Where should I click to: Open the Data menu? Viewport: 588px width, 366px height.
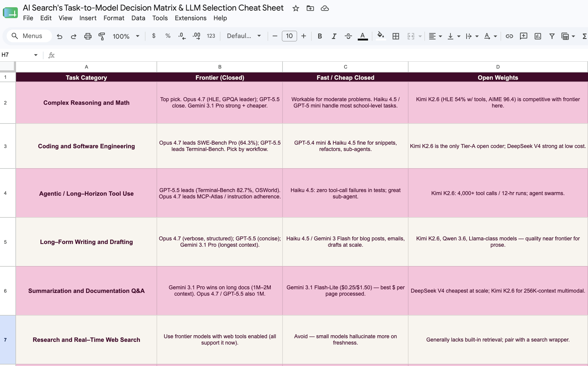point(138,18)
